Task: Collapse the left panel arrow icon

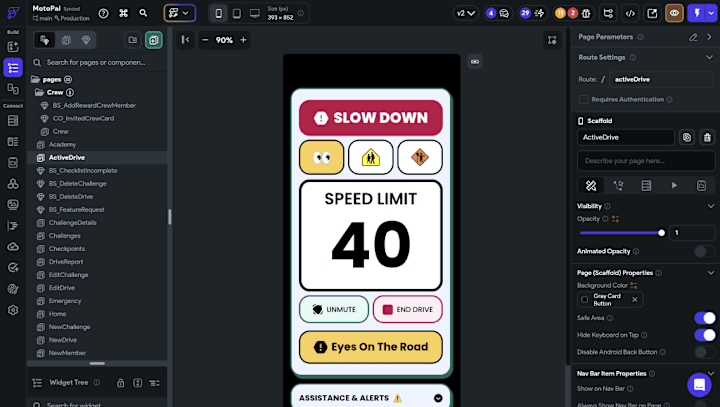Action: (186, 40)
